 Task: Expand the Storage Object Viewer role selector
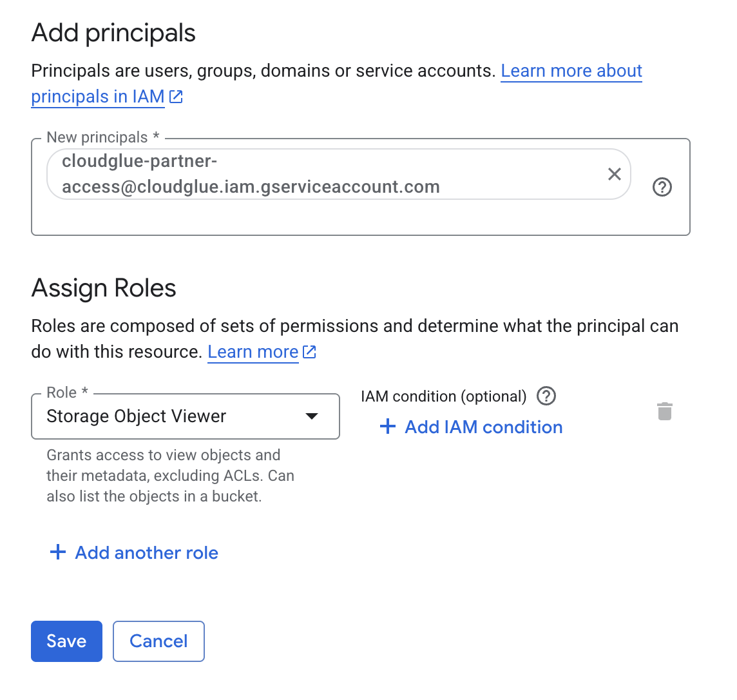click(186, 416)
